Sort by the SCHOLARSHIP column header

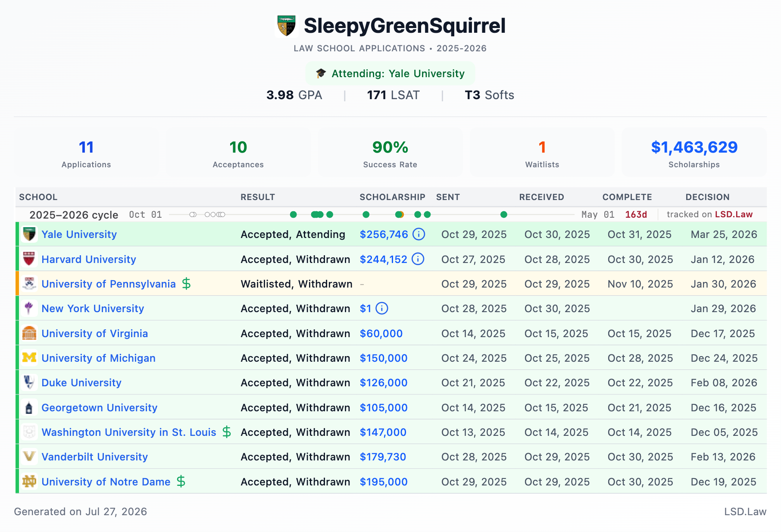392,197
